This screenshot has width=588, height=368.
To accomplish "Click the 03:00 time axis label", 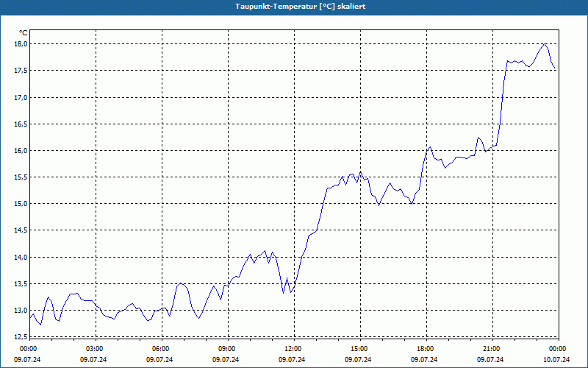I will click(x=96, y=349).
